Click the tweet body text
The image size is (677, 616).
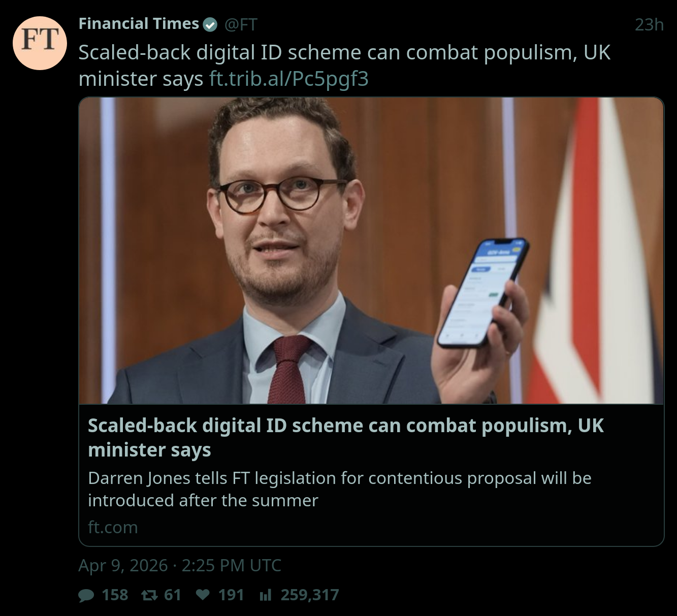[x=344, y=66]
